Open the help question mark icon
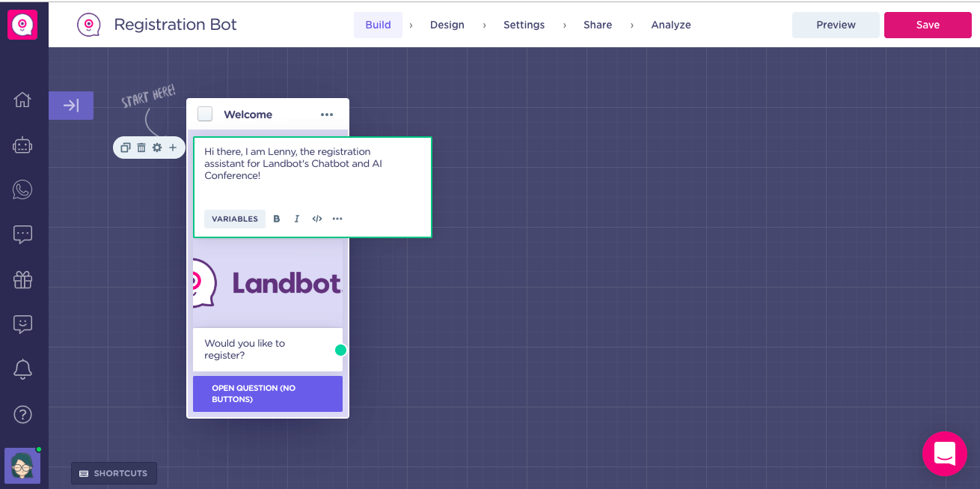Screen dimensions: 980x489 22,414
